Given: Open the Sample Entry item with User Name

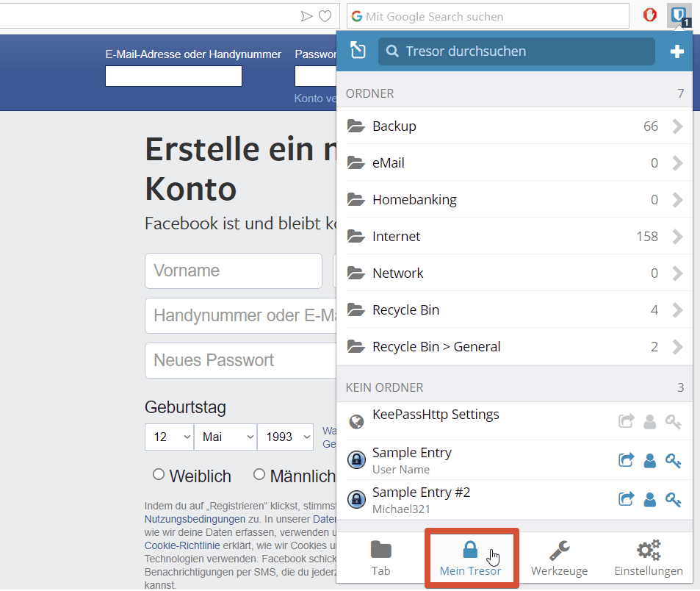Looking at the screenshot, I should click(515, 460).
